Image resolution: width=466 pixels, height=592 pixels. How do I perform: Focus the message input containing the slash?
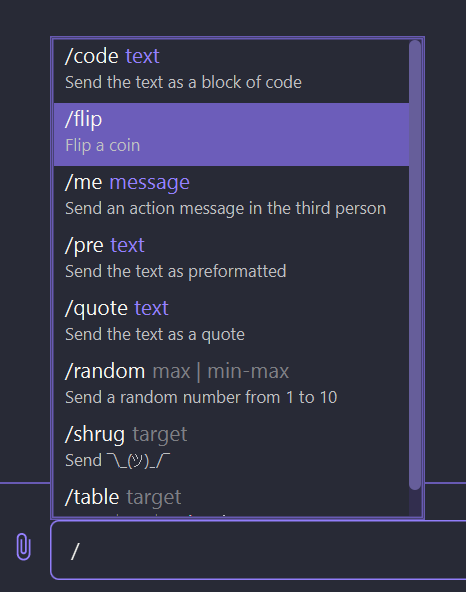point(258,550)
